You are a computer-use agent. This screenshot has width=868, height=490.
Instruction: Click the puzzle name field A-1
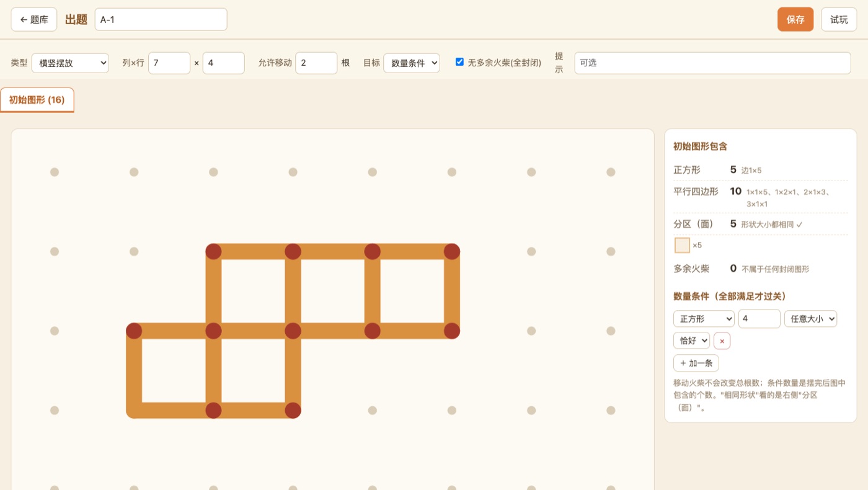pos(161,19)
